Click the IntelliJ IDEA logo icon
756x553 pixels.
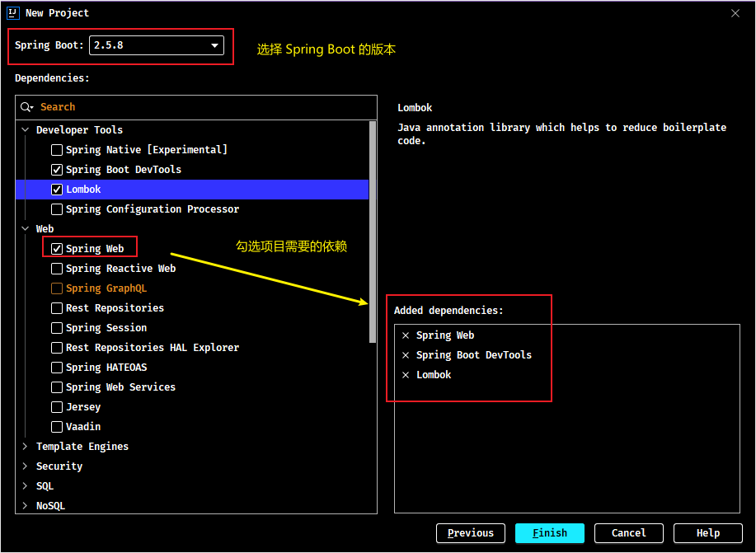(13, 13)
